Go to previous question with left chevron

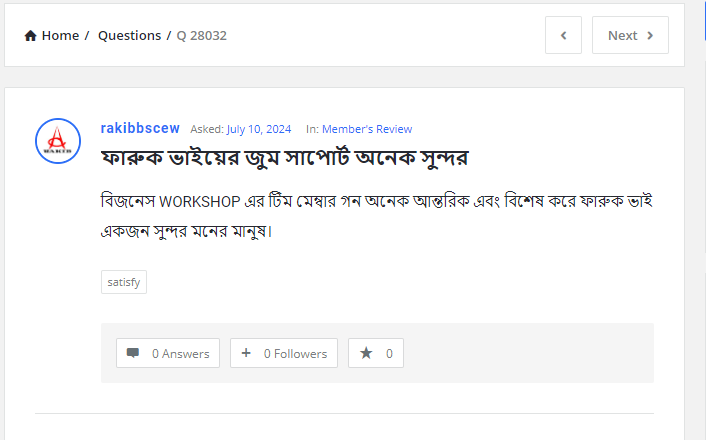point(563,35)
